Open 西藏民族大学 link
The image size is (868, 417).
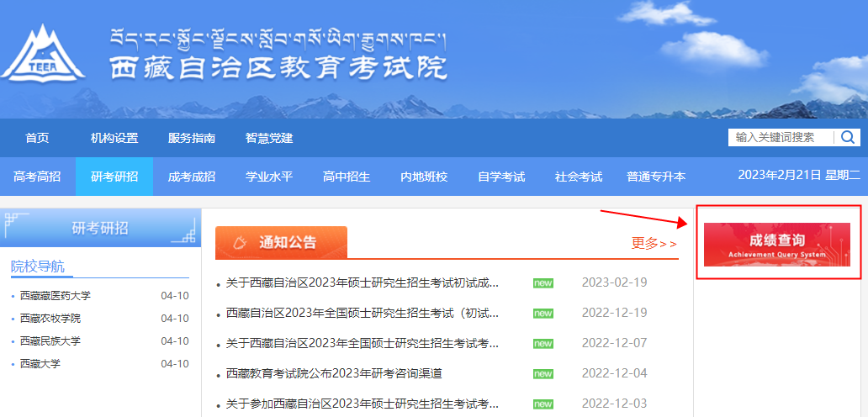(x=50, y=341)
